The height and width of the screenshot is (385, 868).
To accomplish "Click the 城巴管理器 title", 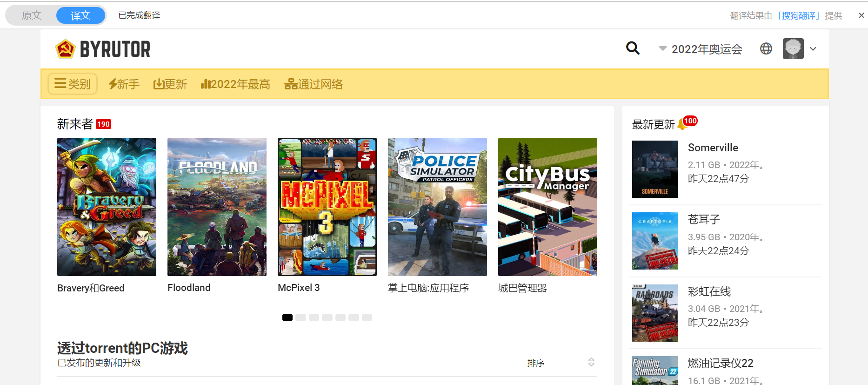I will point(522,288).
